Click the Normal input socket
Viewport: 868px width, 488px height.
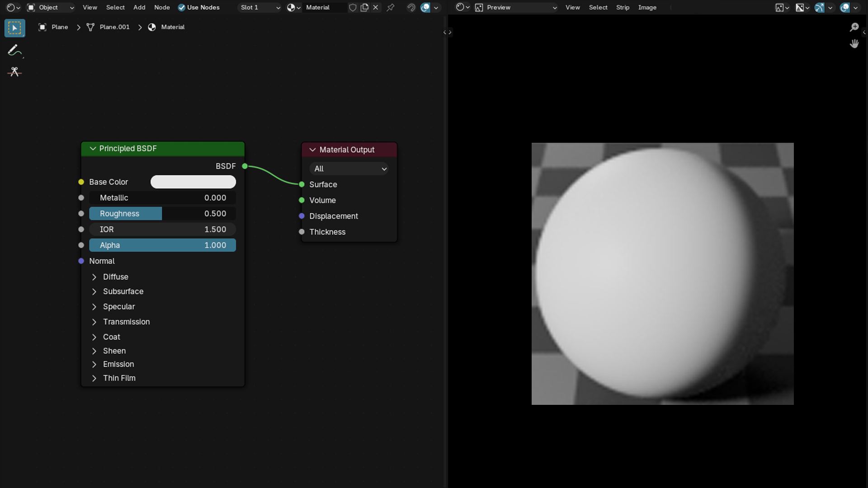tap(81, 261)
